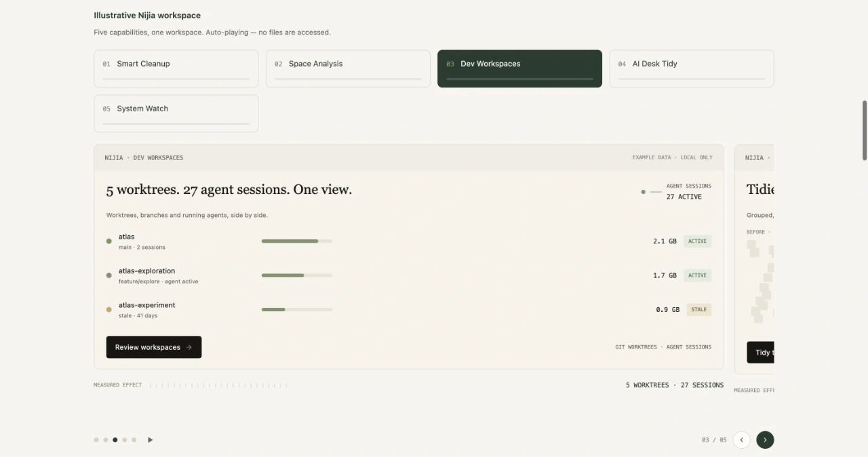This screenshot has width=868, height=457.
Task: Click the Review workspaces button
Action: 154,347
